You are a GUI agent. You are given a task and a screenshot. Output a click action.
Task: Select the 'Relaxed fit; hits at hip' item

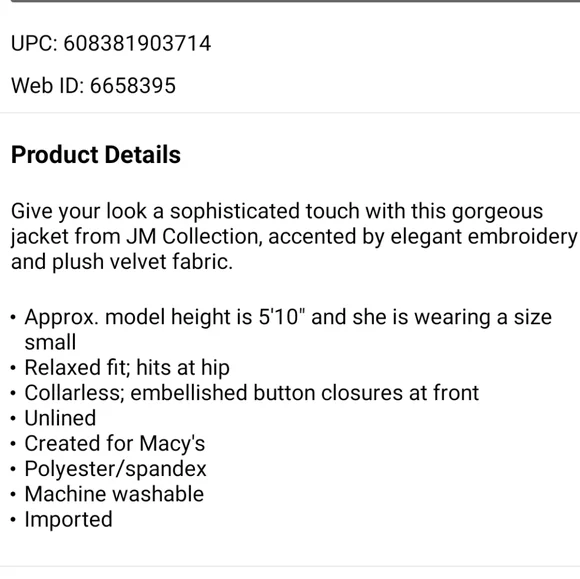pyautogui.click(x=127, y=368)
